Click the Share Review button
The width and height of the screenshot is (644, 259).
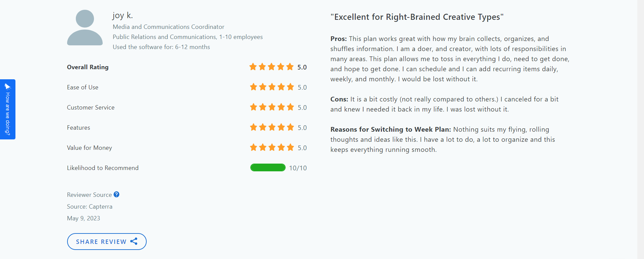point(106,241)
